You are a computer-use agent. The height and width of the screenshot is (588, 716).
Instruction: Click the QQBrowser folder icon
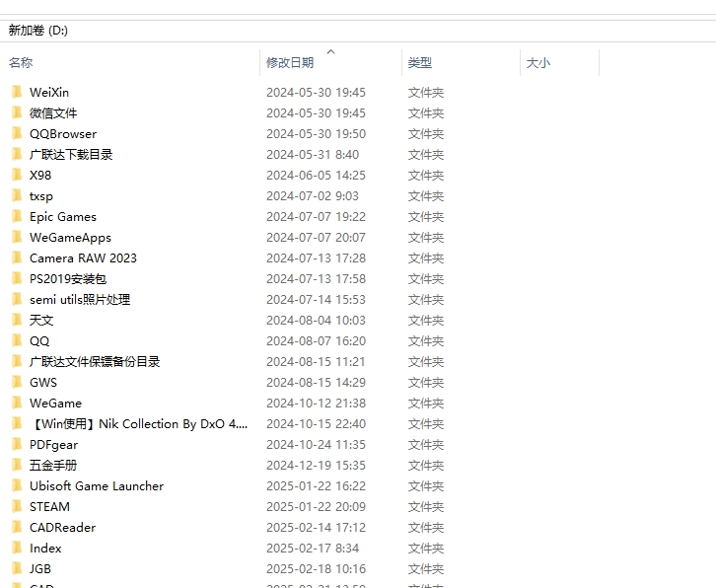point(17,134)
